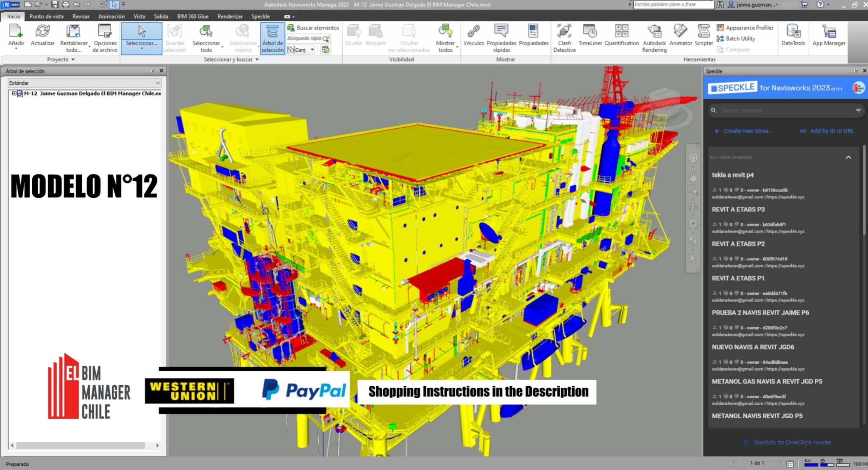868x470 pixels.
Task: Toggle Ocultar to hide selected items
Action: 354,37
